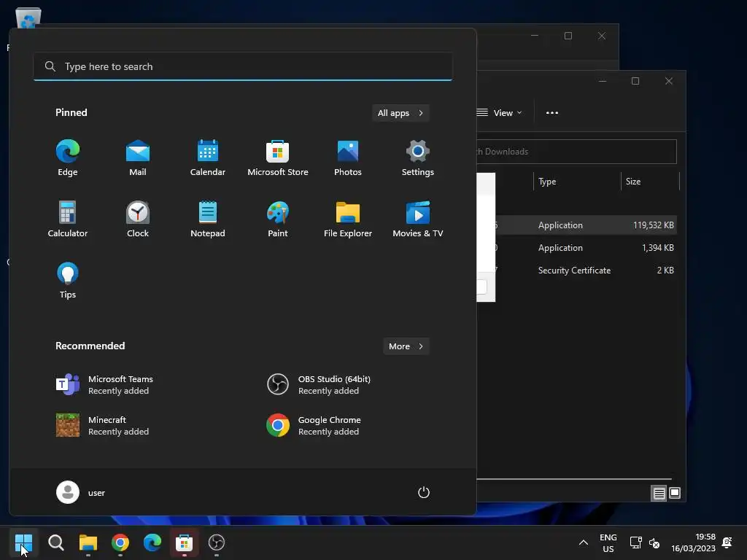The image size is (747, 560).
Task: Expand View dropdown in File Explorer
Action: coord(500,113)
